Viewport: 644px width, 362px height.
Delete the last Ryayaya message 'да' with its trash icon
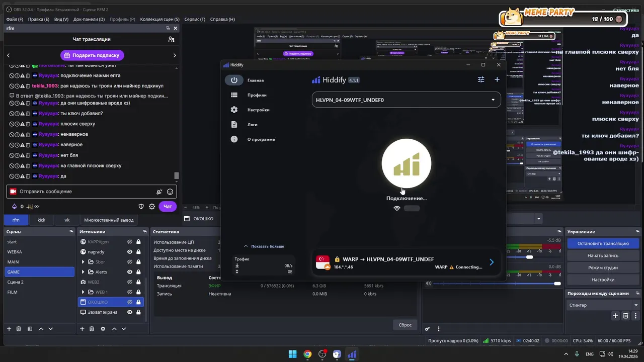[x=28, y=176]
